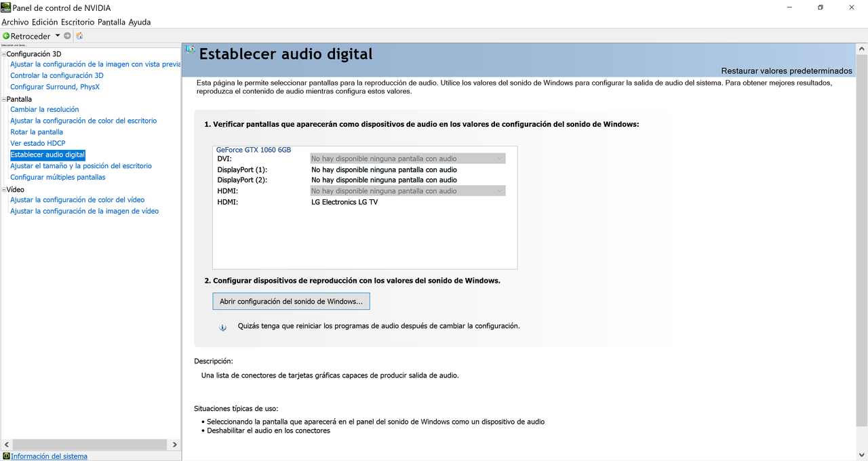The image size is (868, 461).
Task: Click the Retroceder label in the toolbar
Action: point(31,36)
